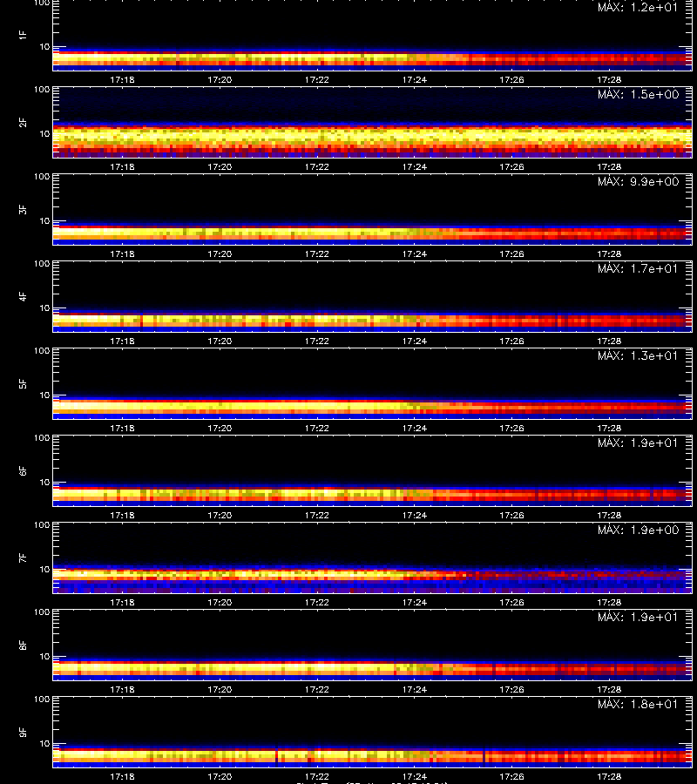697x784 pixels.
Task: Click the 17:18 time label under panel 3F
Action: point(122,253)
